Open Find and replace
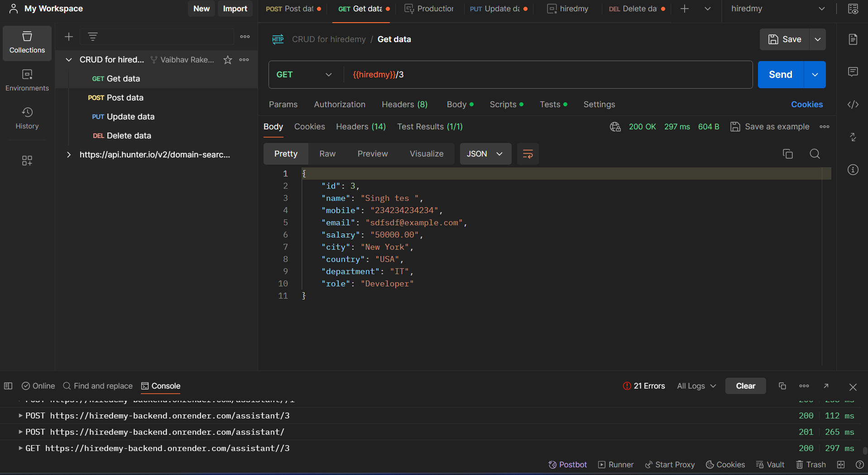This screenshot has width=868, height=475. coord(98,386)
